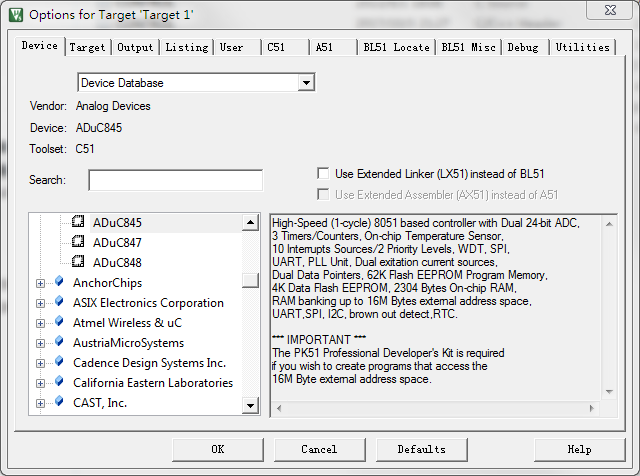The image size is (640, 476).
Task: Click the Defaults button
Action: tap(422, 449)
